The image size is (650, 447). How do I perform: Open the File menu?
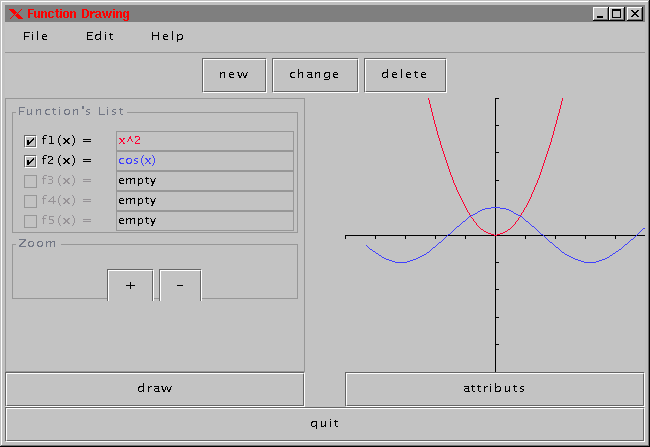36,36
